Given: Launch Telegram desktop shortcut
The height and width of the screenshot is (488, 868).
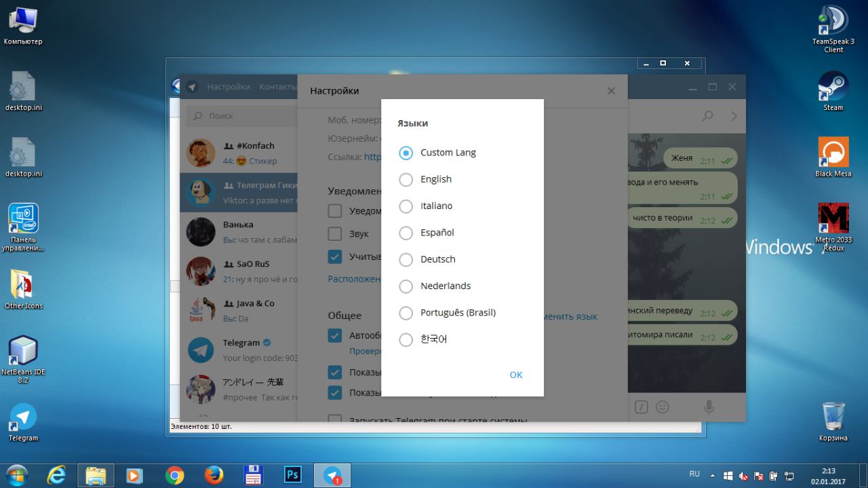Looking at the screenshot, I should [23, 422].
